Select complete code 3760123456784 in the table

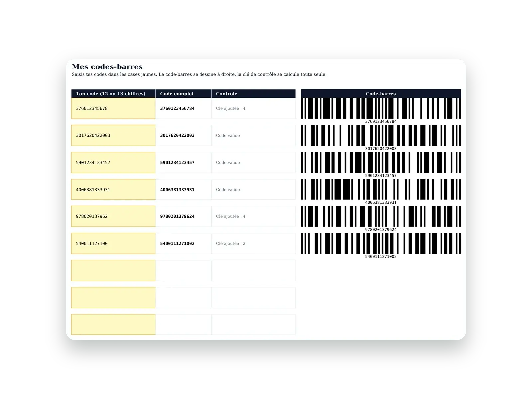[x=177, y=108]
